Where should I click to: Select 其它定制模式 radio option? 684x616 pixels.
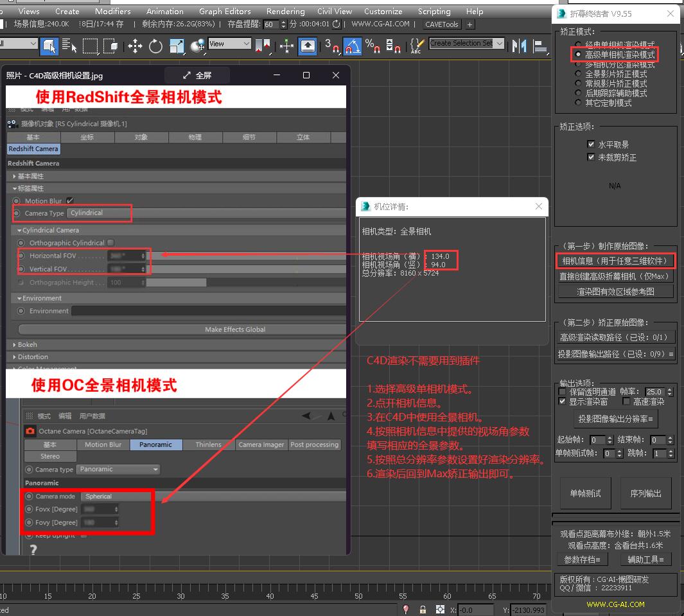[578, 103]
